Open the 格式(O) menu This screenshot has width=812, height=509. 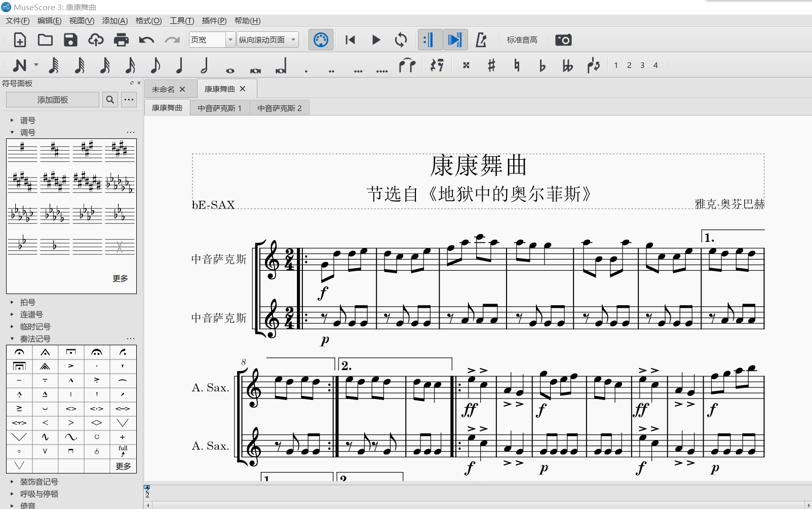(148, 21)
